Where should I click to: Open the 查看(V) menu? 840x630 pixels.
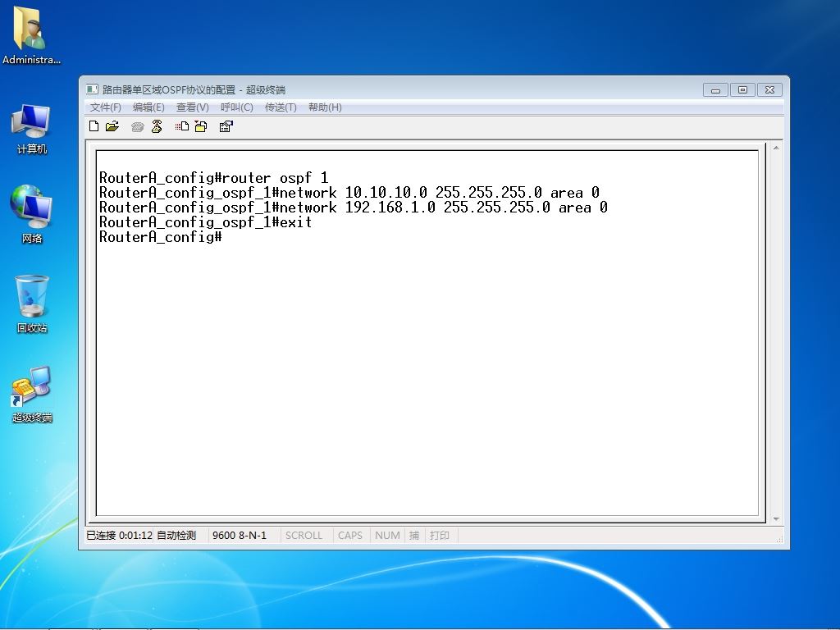pos(192,107)
